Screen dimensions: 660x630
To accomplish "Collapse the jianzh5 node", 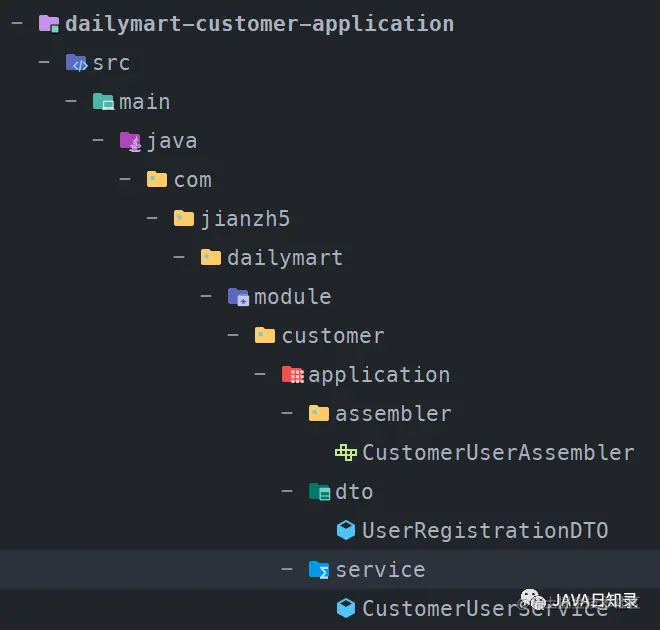I will click(x=152, y=218).
